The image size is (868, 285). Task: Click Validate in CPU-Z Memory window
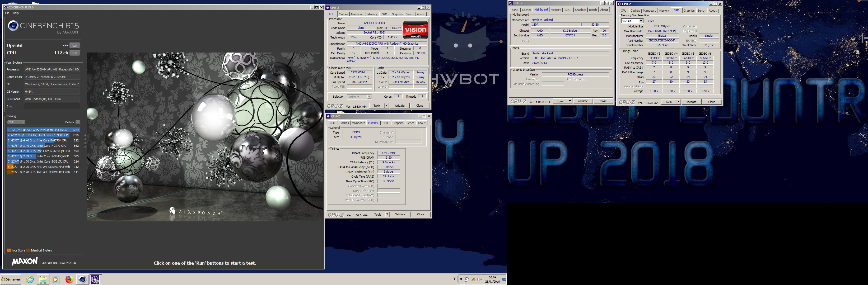400,214
